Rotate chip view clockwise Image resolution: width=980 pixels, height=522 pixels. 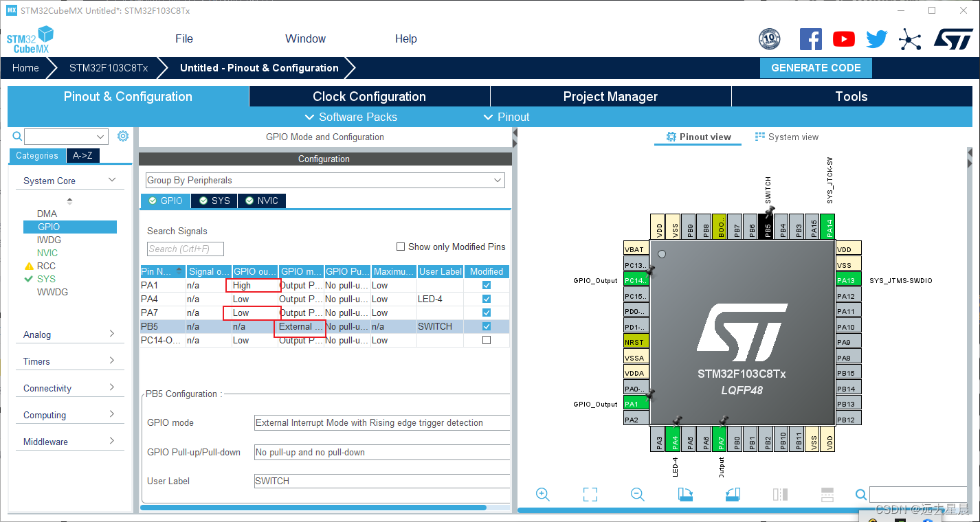click(x=685, y=495)
